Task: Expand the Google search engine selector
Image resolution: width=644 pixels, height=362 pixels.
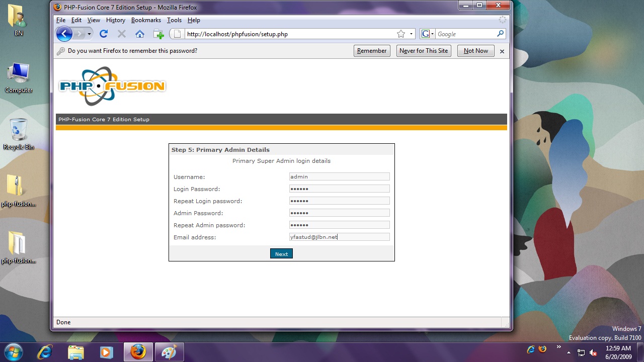Action: click(x=427, y=34)
